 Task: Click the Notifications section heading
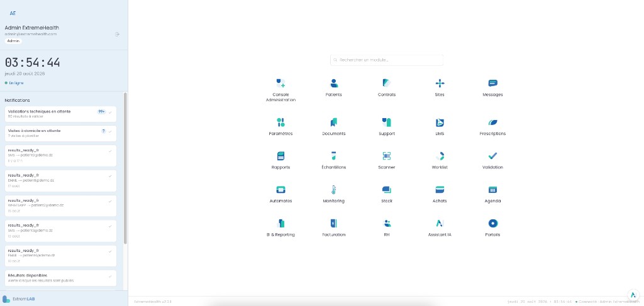point(17,100)
